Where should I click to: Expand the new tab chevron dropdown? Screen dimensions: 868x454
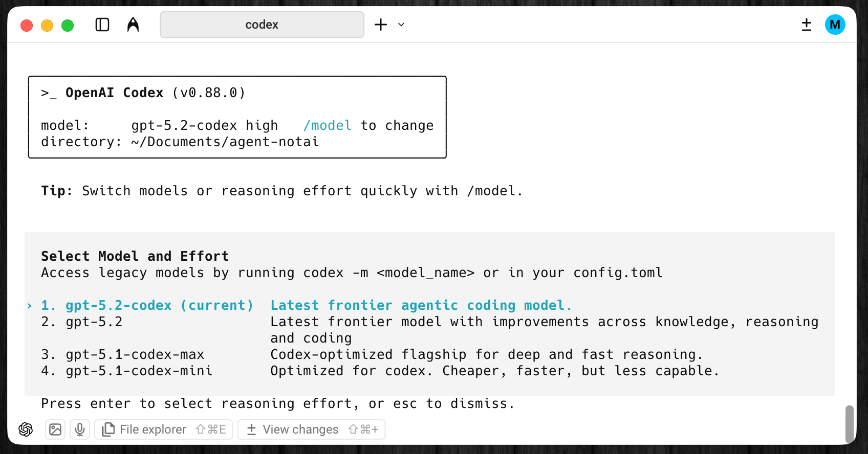click(x=401, y=25)
